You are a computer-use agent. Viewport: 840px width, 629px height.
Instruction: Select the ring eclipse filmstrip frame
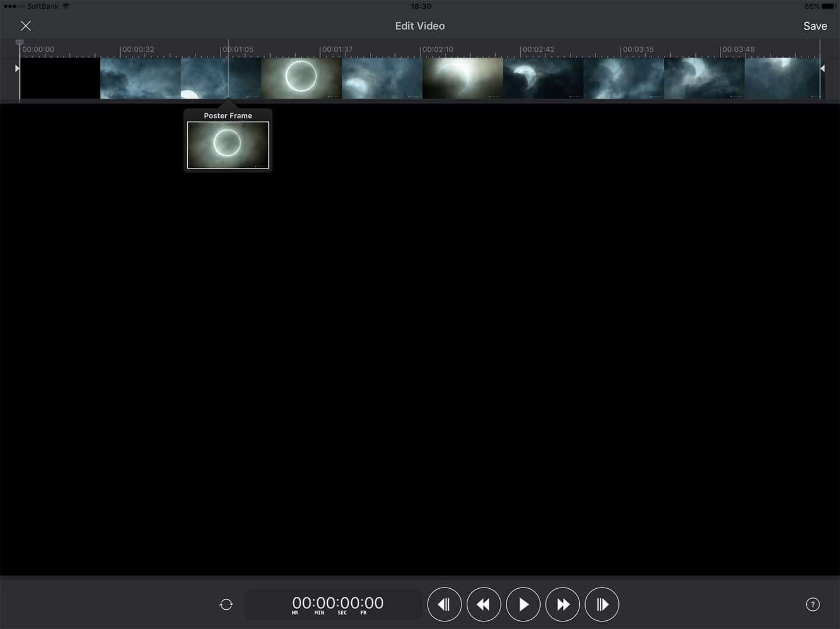(x=301, y=78)
